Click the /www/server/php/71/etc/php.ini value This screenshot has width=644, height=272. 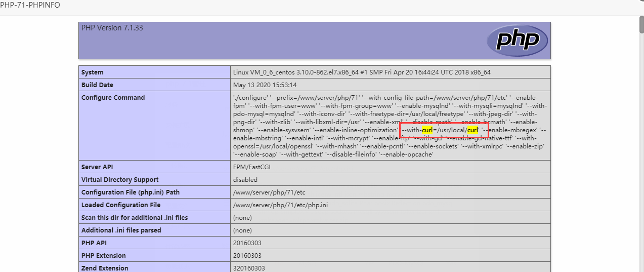point(281,205)
